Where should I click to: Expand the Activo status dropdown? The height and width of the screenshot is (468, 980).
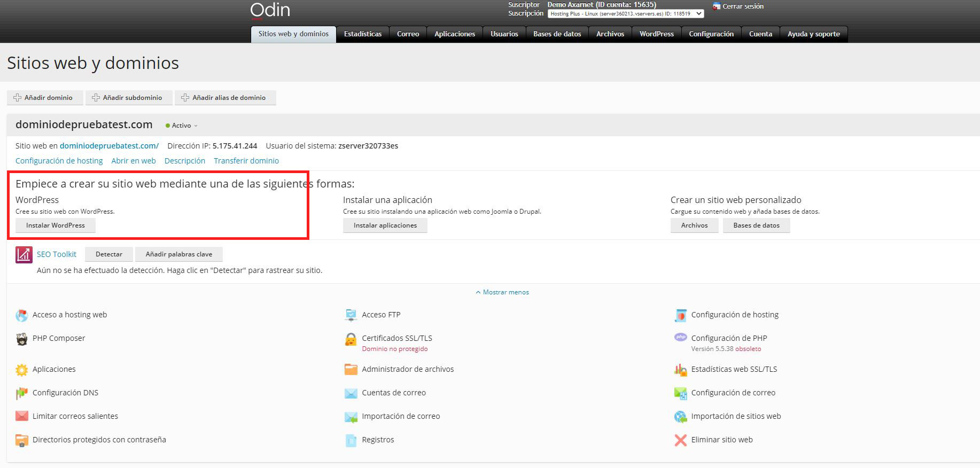point(182,126)
